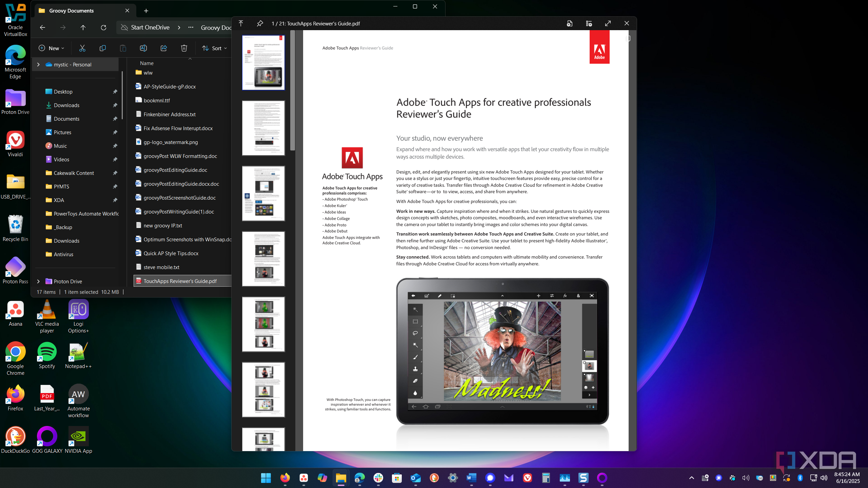Go up one folder level

click(83, 27)
